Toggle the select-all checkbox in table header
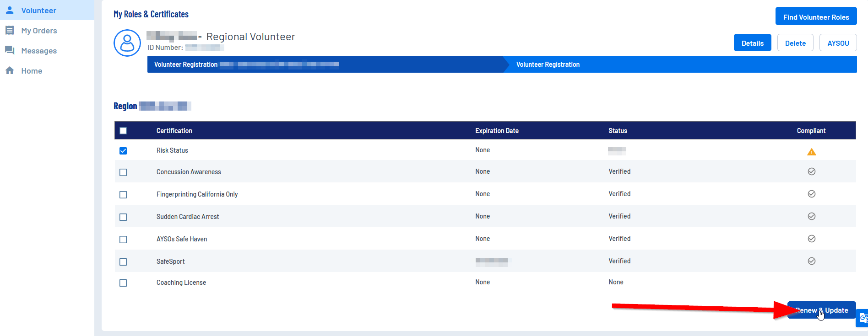The image size is (868, 336). point(123,131)
